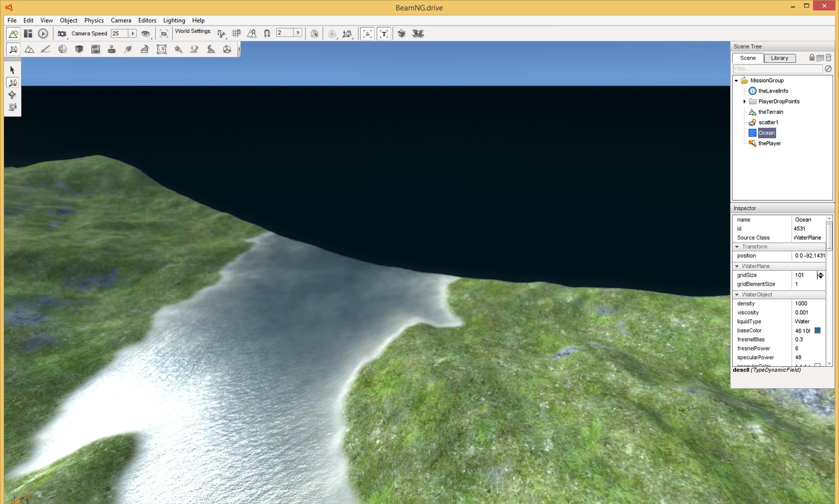Open the Decal Road Editor icon
839x504 pixels.
click(x=211, y=49)
